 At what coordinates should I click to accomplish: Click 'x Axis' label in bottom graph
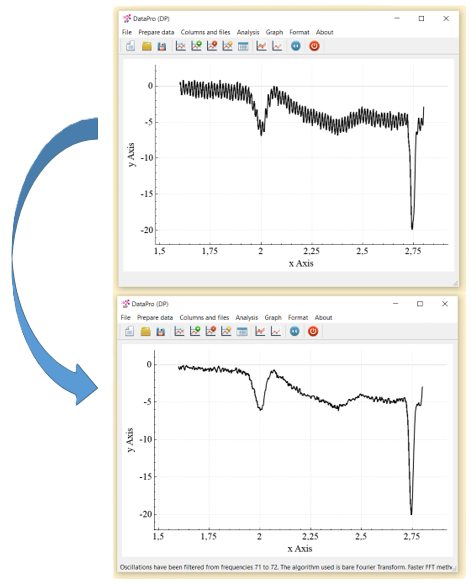(x=300, y=549)
